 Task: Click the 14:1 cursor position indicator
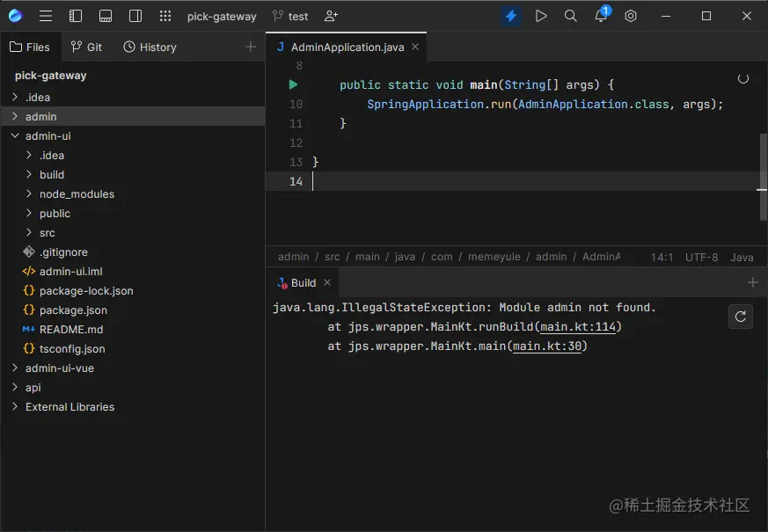tap(662, 257)
